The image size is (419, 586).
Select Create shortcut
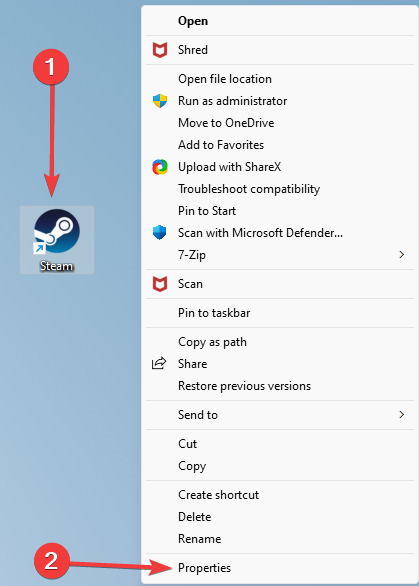[280, 495]
